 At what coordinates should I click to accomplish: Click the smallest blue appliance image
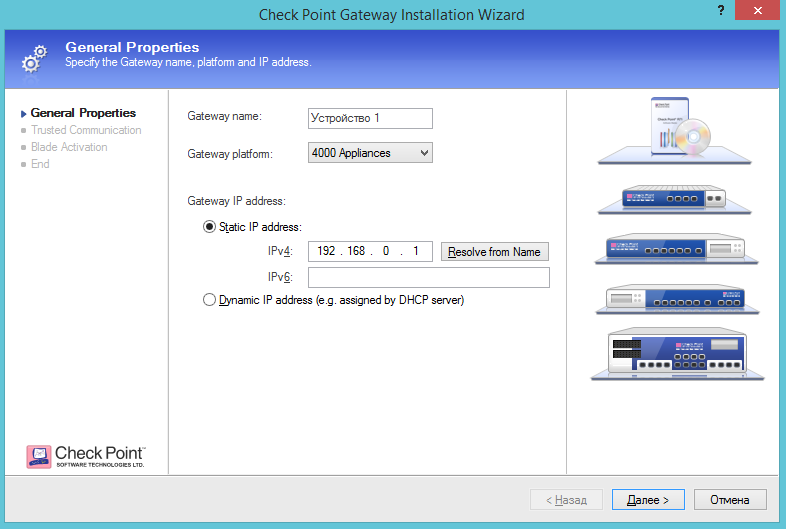[x=674, y=199]
